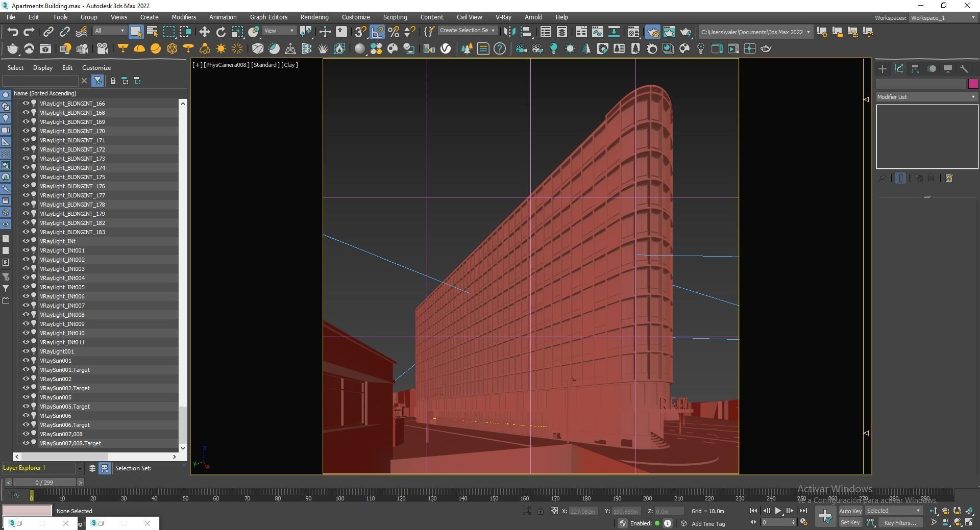Hide VRaySun001 with its eye icon
The image size is (980, 530).
point(26,360)
